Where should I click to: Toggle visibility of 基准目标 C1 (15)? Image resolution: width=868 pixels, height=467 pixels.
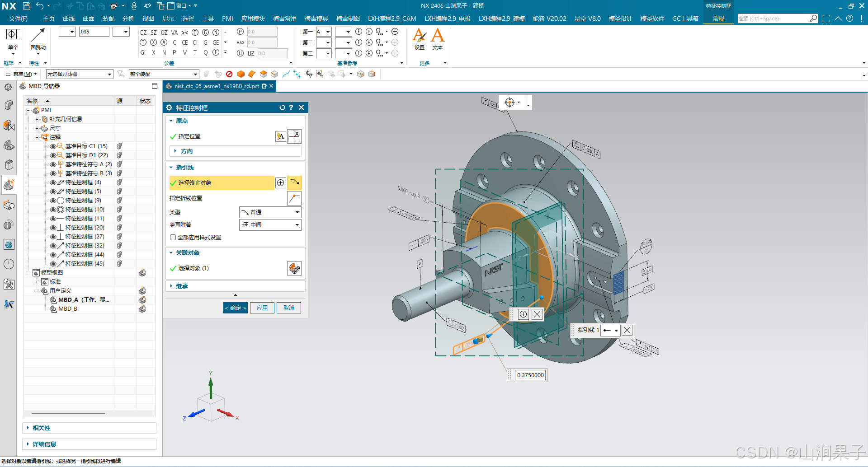[x=53, y=146]
